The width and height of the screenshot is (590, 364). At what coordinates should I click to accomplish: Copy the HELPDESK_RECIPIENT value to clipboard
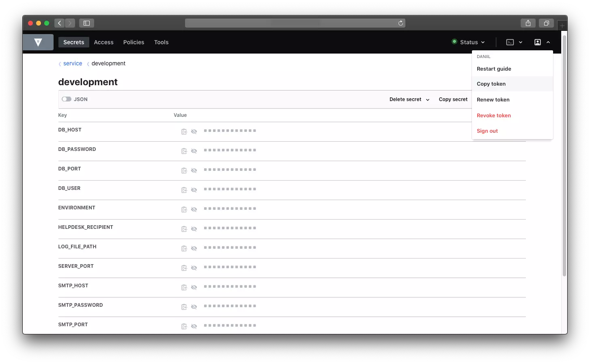[184, 229]
